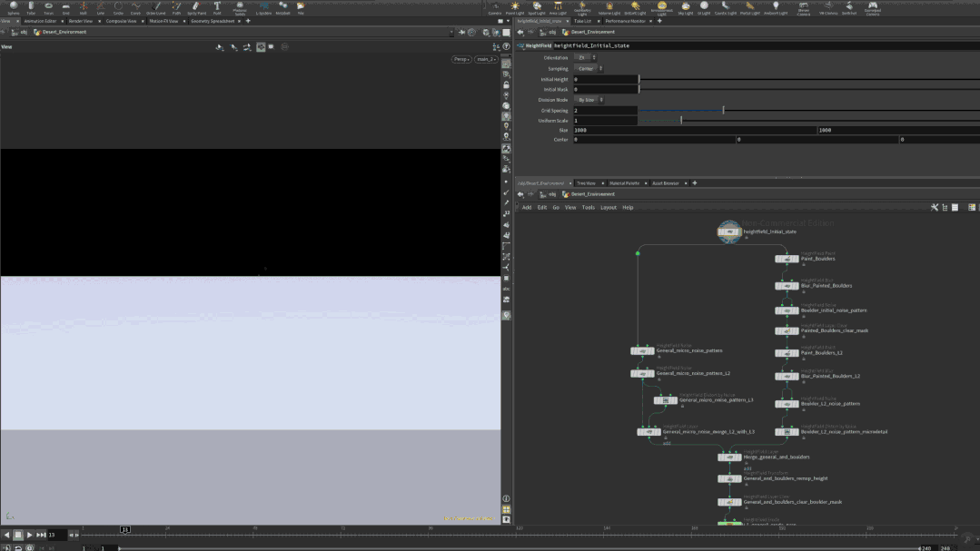Add a Spot Light from shelf
Viewport: 980px width, 551px height.
click(x=536, y=7)
